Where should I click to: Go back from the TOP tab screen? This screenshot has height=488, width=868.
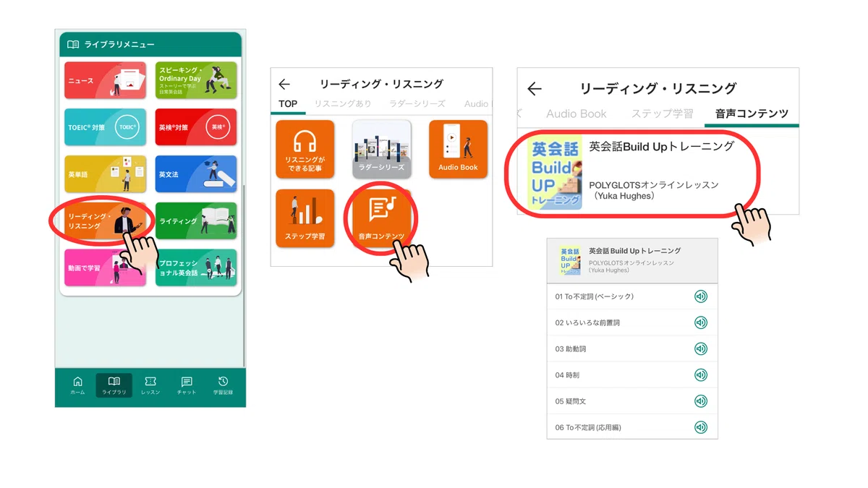284,85
